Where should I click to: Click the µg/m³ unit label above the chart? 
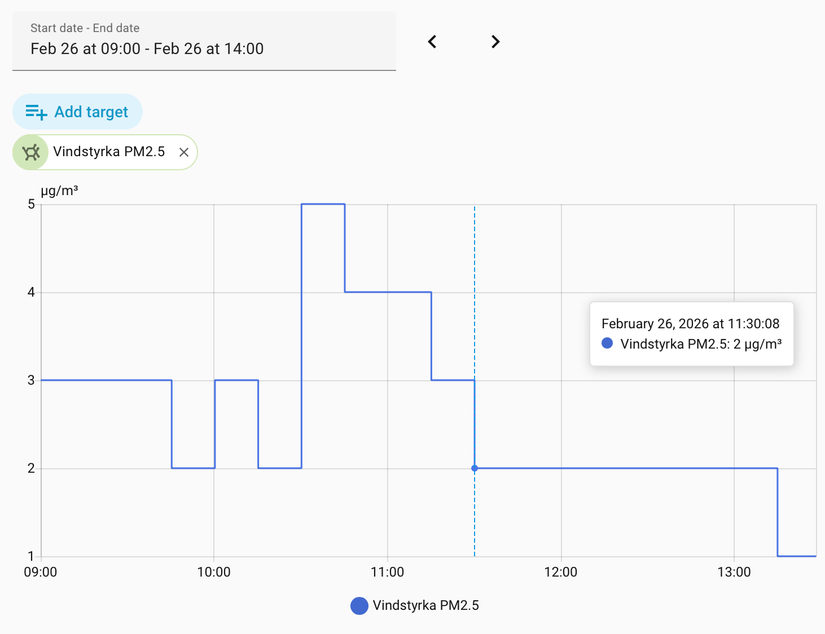click(x=59, y=189)
